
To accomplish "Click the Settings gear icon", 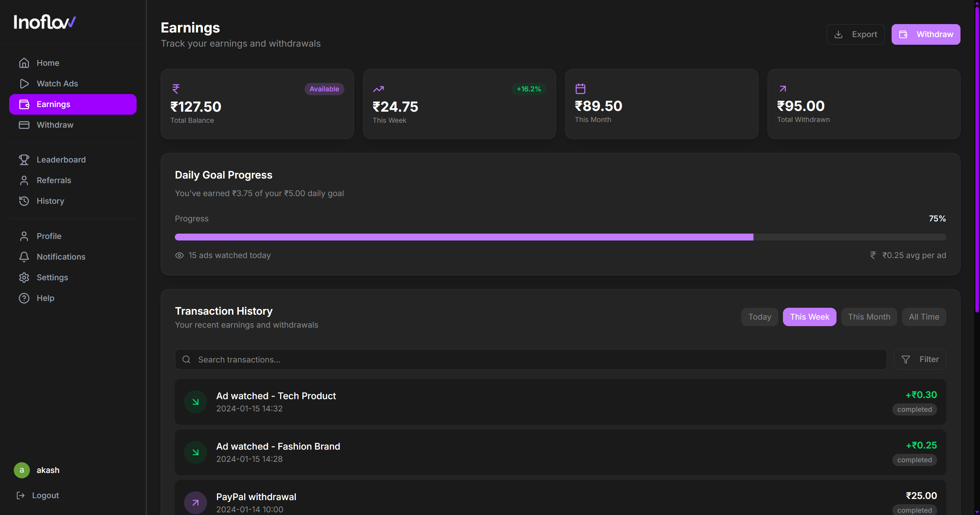I will [x=24, y=277].
